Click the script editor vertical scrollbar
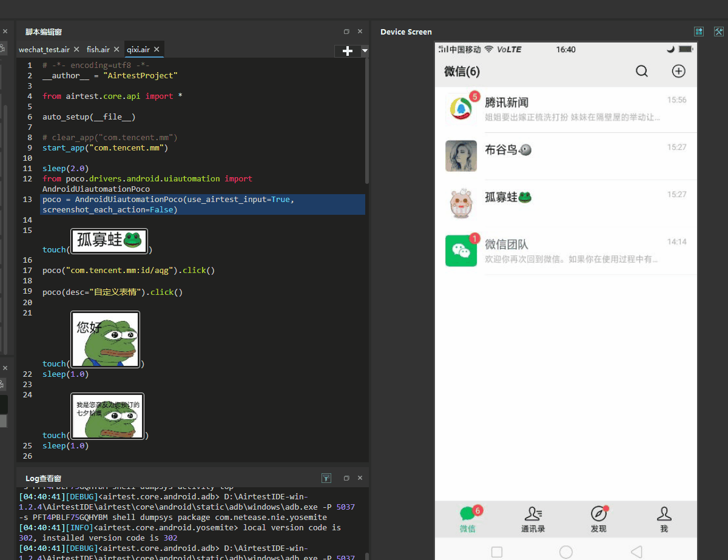Viewport: 728px width, 560px height. point(366,121)
